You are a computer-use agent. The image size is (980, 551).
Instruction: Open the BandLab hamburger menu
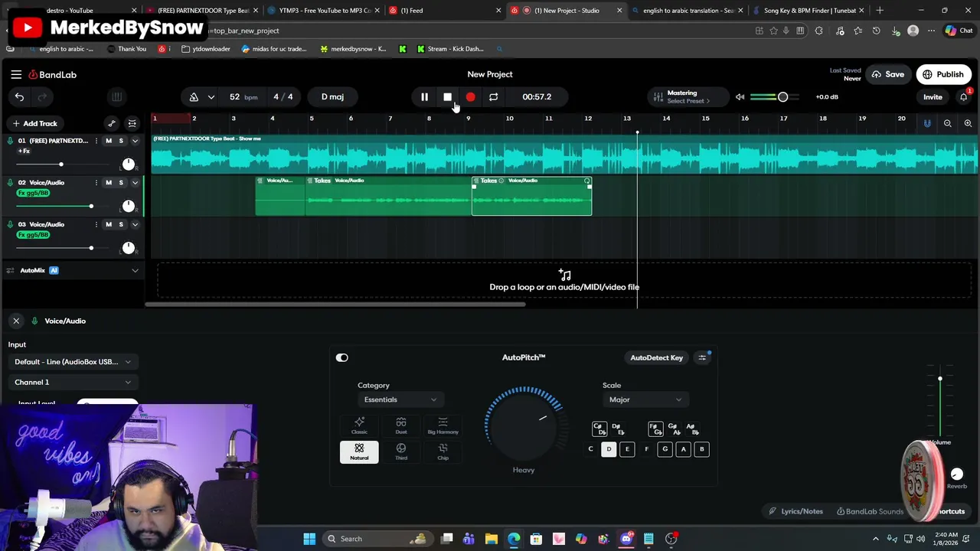(16, 74)
